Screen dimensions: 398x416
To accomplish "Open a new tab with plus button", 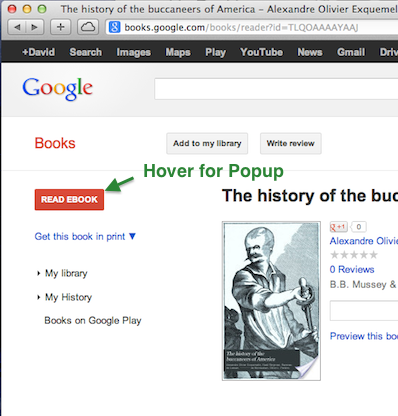I will (x=61, y=27).
